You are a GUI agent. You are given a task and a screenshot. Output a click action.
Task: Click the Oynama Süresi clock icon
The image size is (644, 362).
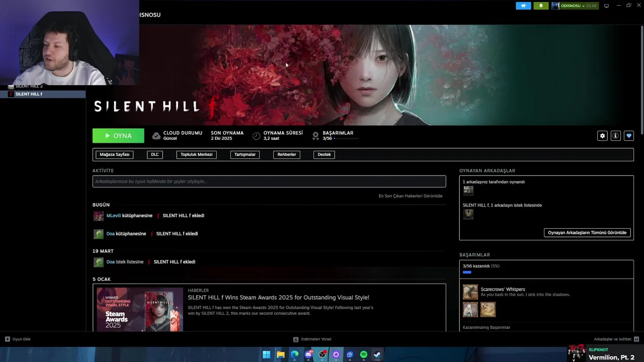click(x=256, y=136)
